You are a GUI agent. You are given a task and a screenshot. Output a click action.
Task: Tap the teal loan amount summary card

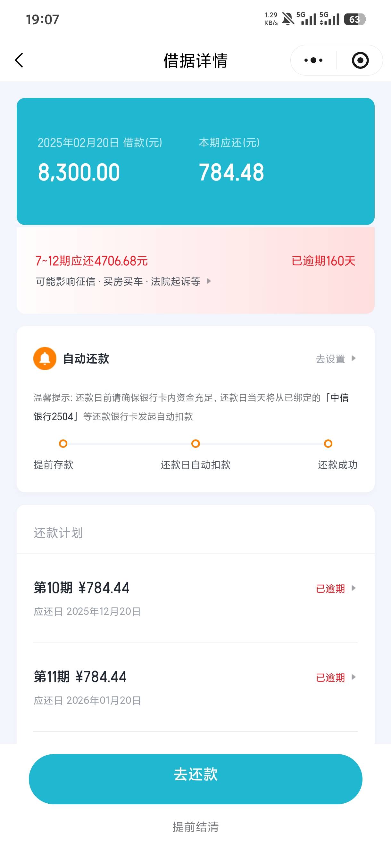tap(196, 161)
